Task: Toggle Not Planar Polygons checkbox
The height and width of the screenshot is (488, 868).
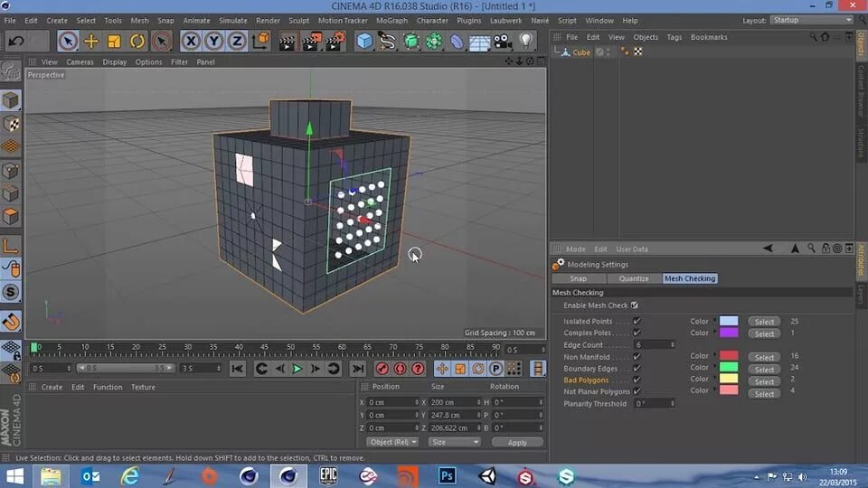Action: 637,391
